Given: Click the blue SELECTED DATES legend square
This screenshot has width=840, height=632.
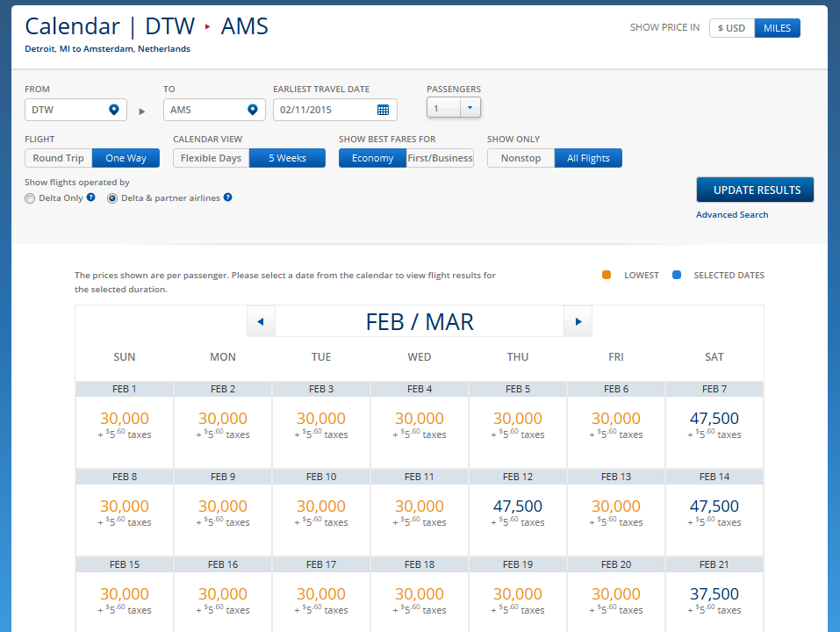Looking at the screenshot, I should [x=676, y=274].
